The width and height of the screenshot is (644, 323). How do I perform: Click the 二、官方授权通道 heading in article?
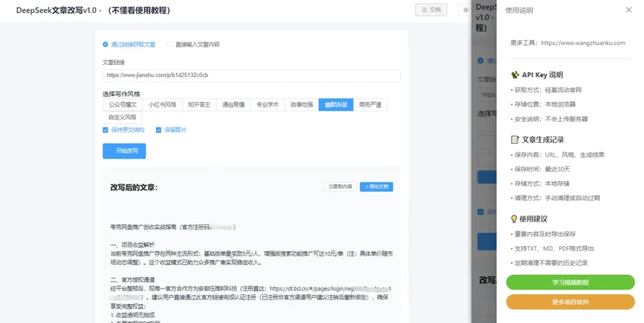point(132,280)
